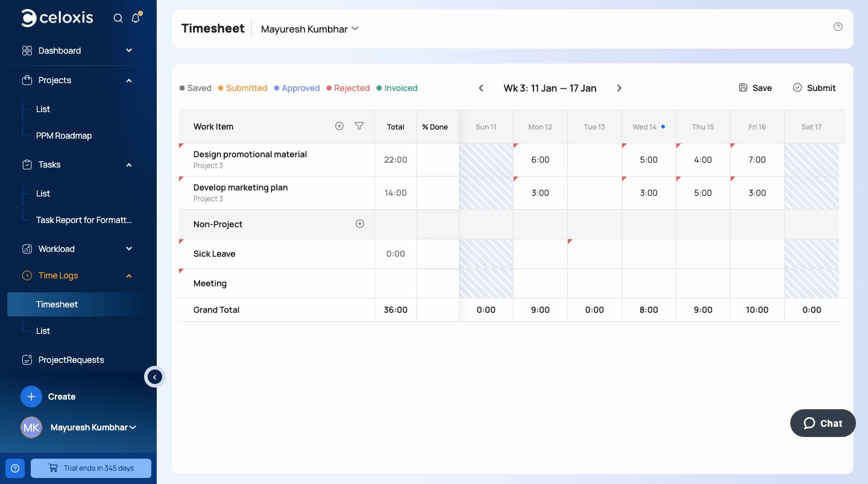Viewport: 868px width, 484px height.
Task: Click the help question mark in Timesheet header
Action: tap(838, 27)
